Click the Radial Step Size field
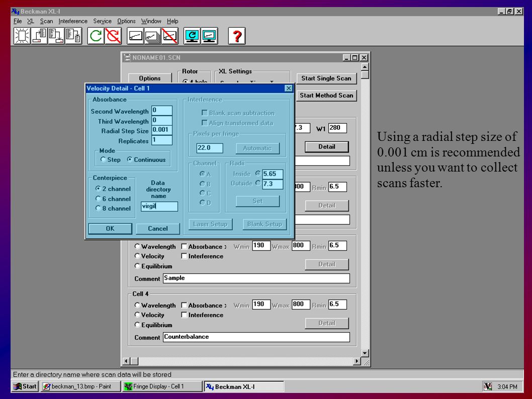This screenshot has height=399, width=532. (162, 130)
